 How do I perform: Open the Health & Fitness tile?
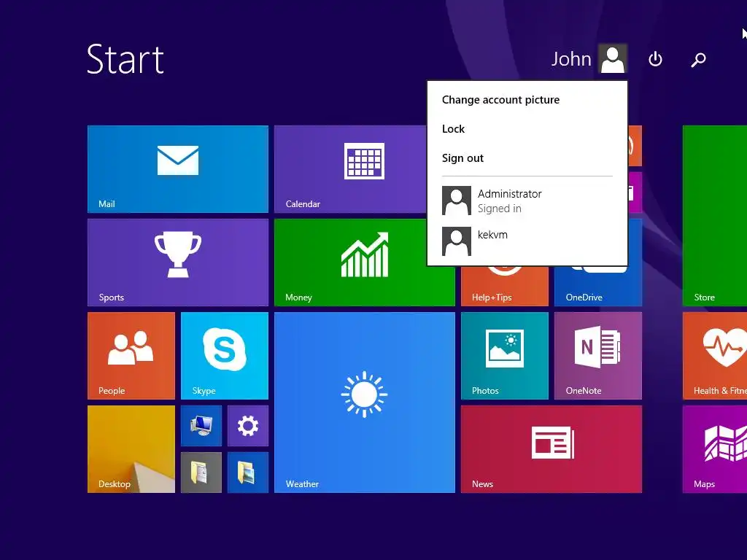[x=715, y=356]
